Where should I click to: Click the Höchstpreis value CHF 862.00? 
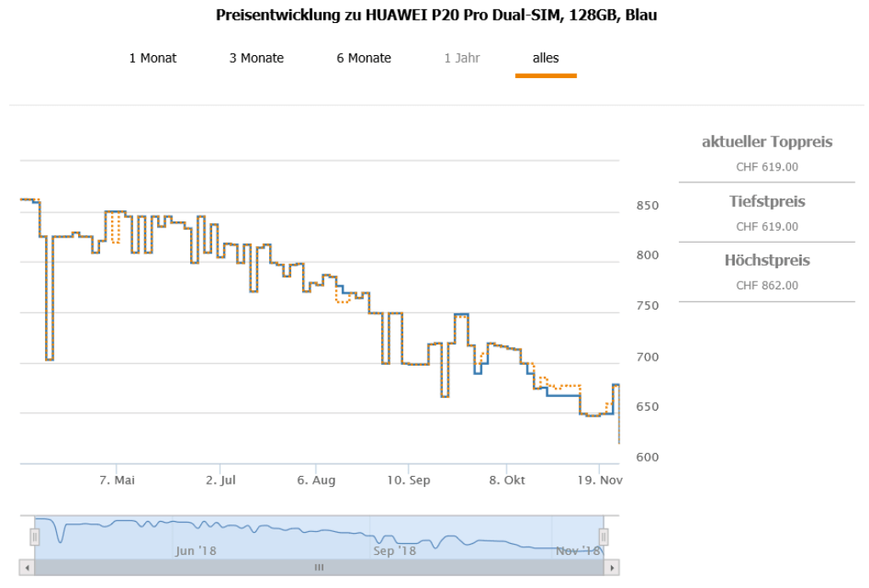[767, 286]
